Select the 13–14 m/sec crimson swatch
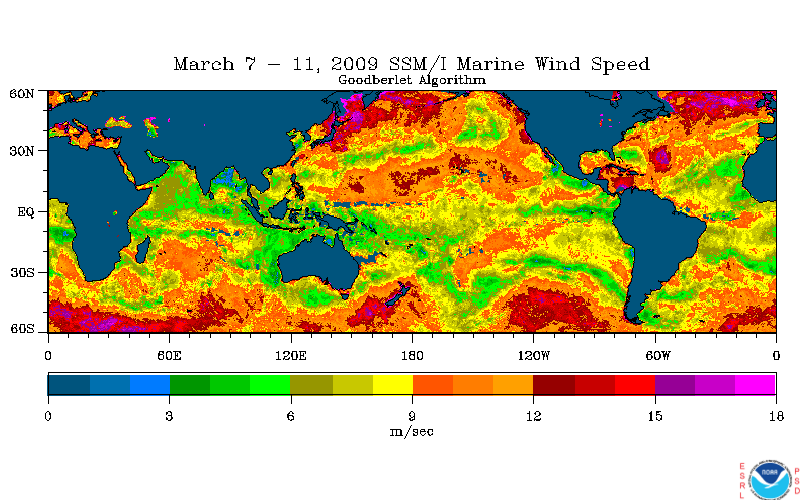This screenshot has height=500, width=800. (x=595, y=384)
